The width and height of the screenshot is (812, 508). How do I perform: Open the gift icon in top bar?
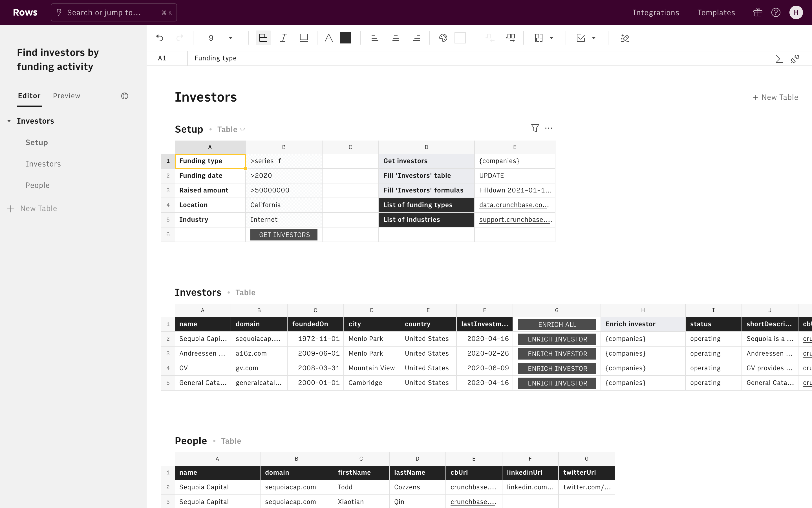pyautogui.click(x=758, y=12)
